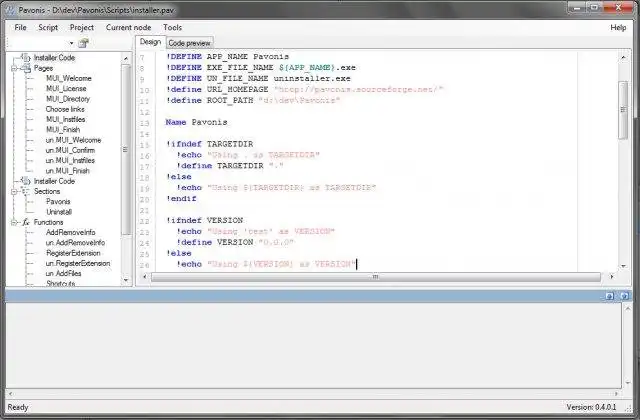
Task: Click the "!ifndef VERSION" code line
Action: click(x=204, y=220)
